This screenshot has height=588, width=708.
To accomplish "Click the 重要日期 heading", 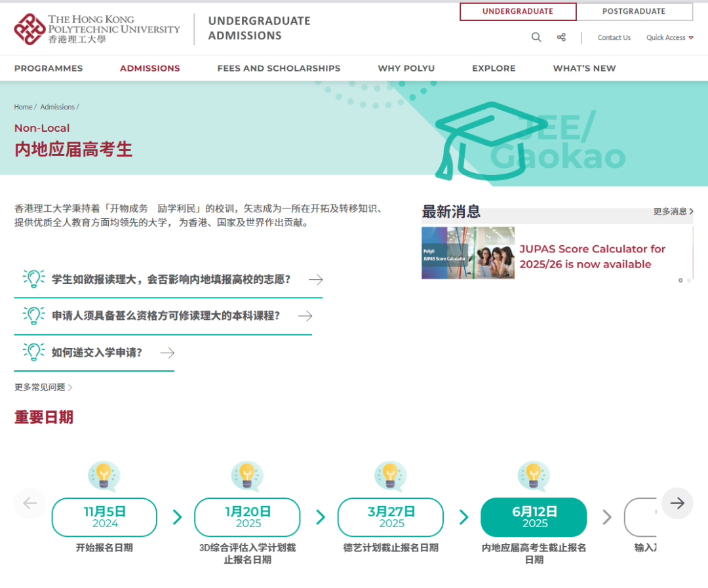I will pos(44,417).
